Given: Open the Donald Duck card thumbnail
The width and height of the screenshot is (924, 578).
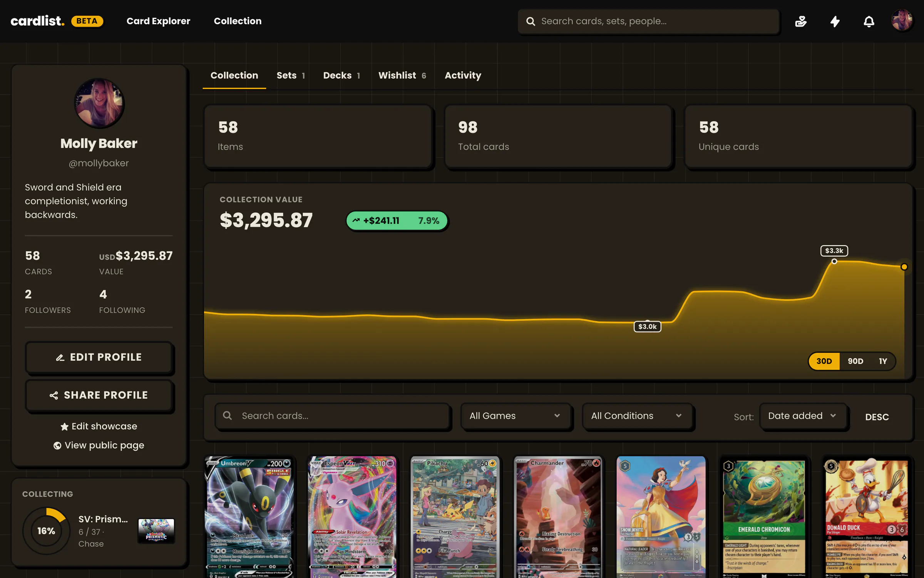Looking at the screenshot, I should click(x=867, y=517).
